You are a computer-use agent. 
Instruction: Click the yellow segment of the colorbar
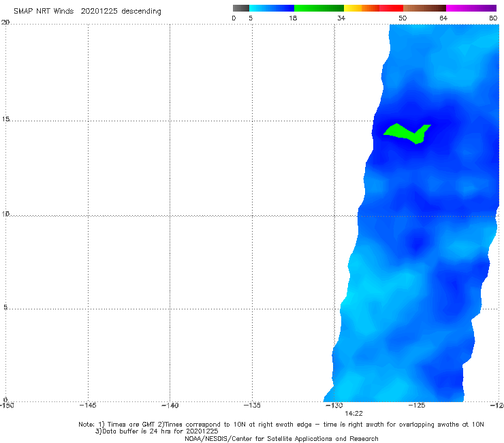[353, 8]
